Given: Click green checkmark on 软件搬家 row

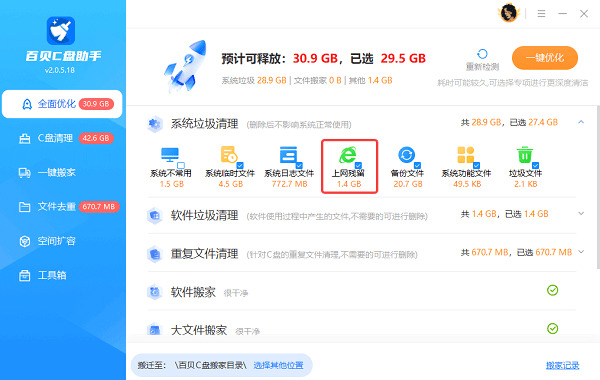Looking at the screenshot, I should [x=552, y=290].
